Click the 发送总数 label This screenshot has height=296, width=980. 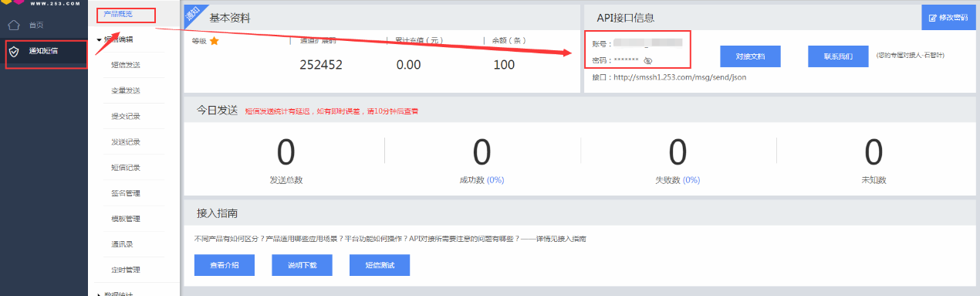click(x=286, y=179)
